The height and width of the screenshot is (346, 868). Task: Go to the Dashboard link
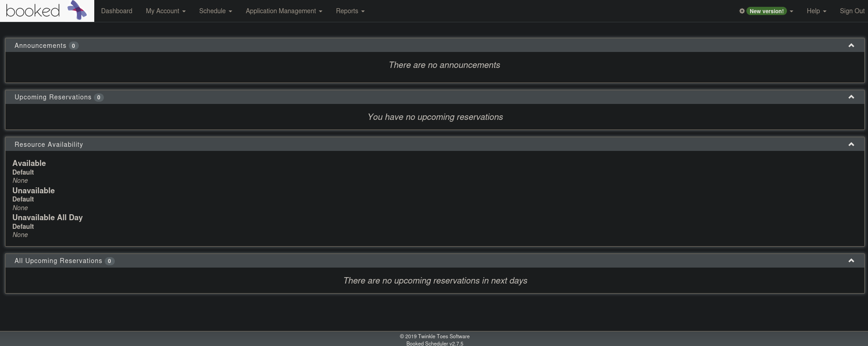[x=117, y=11]
